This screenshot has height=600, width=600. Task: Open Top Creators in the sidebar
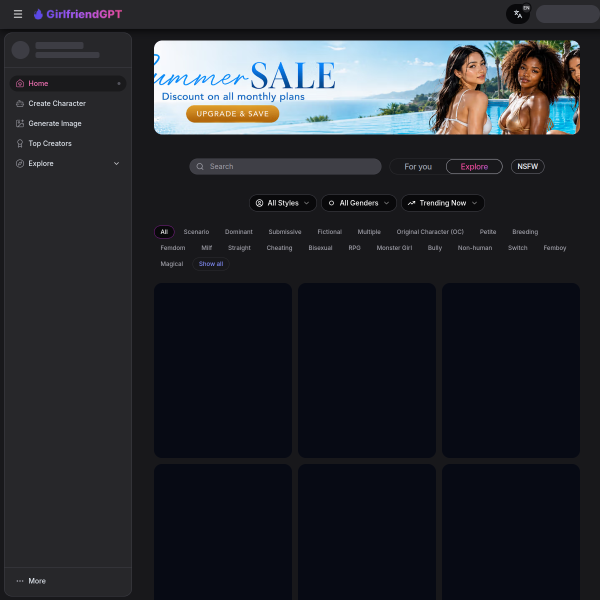(x=68, y=143)
